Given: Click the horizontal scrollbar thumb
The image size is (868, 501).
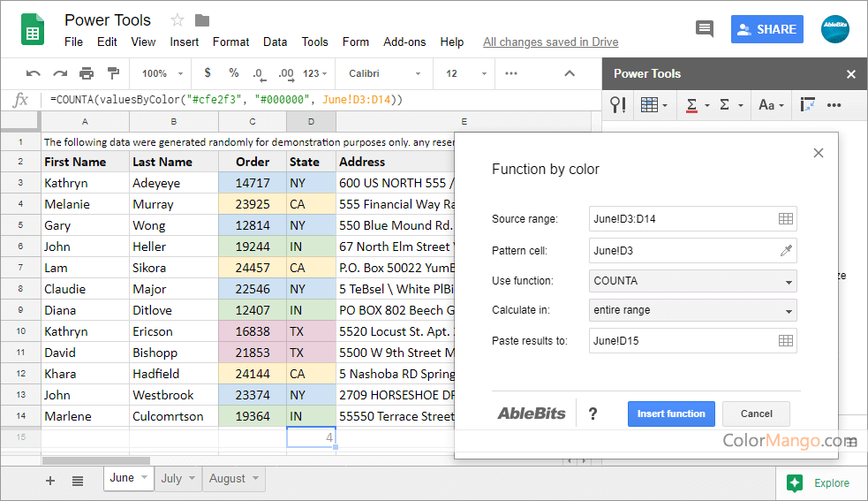Looking at the screenshot, I should [x=95, y=461].
